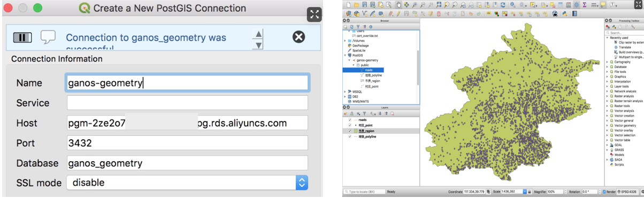
Task: Click the Service input field
Action: pyautogui.click(x=187, y=103)
